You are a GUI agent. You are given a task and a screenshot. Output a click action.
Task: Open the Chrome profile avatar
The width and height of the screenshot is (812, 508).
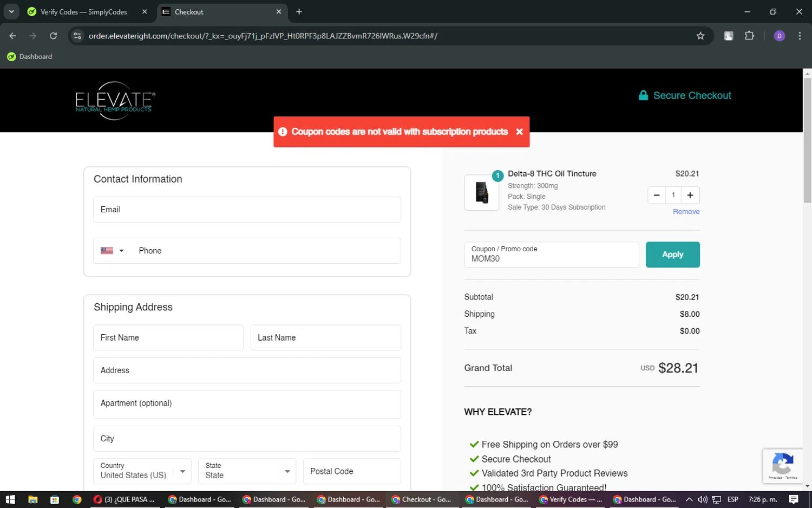[x=780, y=36]
